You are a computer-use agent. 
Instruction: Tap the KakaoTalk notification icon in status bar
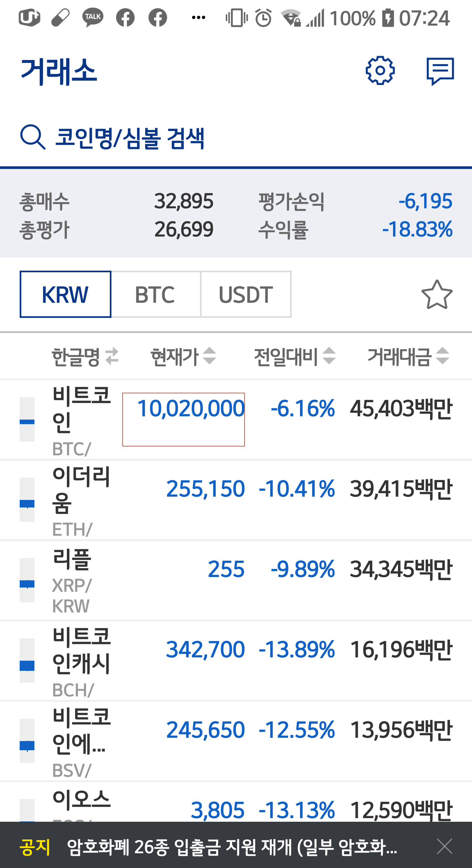(x=92, y=17)
